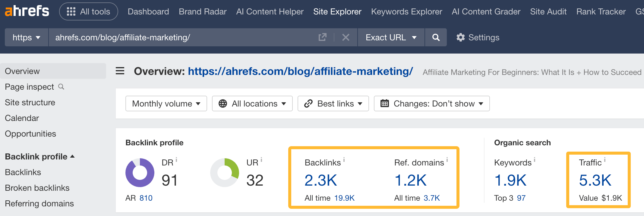Click the Page inspect magnifier icon
Screen dimensions: 644x216
tap(61, 87)
